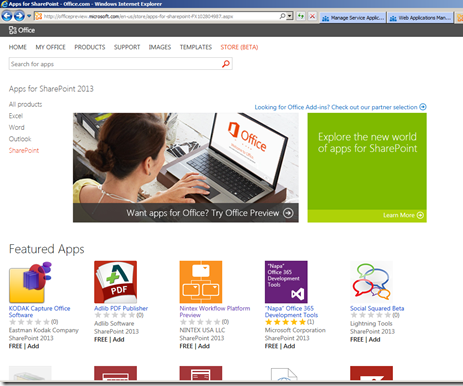This screenshot has height=386, width=463.
Task: Click the Napa Office 365 purple icon
Action: 286,282
